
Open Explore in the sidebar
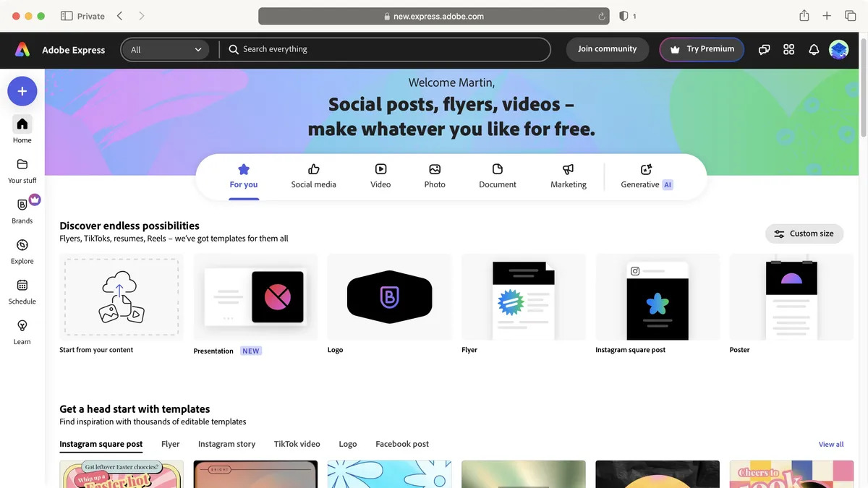pyautogui.click(x=22, y=251)
